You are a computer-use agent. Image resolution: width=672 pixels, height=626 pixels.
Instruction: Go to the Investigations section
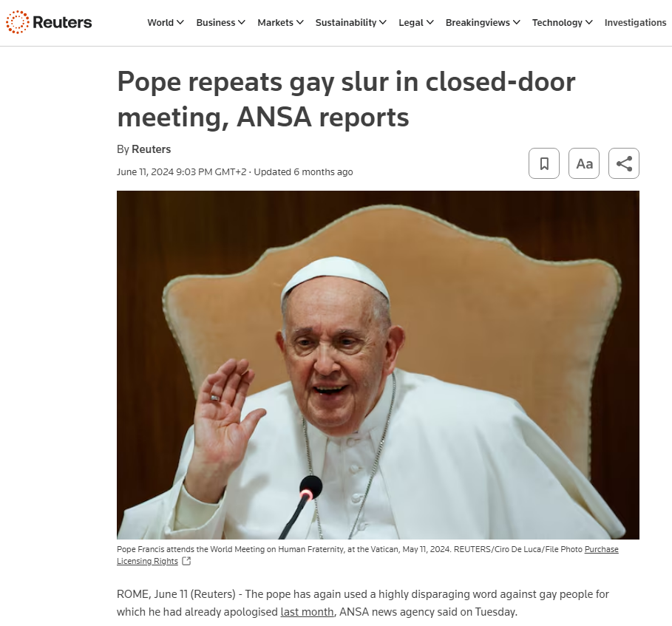(x=635, y=22)
